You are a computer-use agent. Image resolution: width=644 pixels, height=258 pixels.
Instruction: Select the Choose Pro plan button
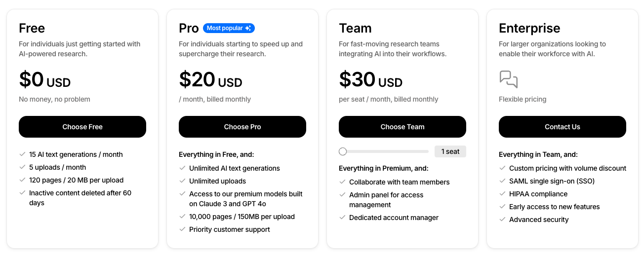(242, 127)
